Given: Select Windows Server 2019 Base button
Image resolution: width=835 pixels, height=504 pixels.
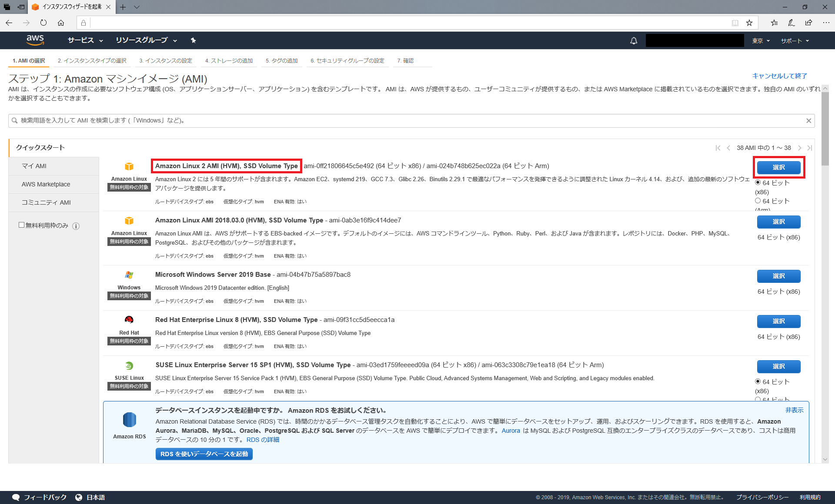Looking at the screenshot, I should coord(778,276).
